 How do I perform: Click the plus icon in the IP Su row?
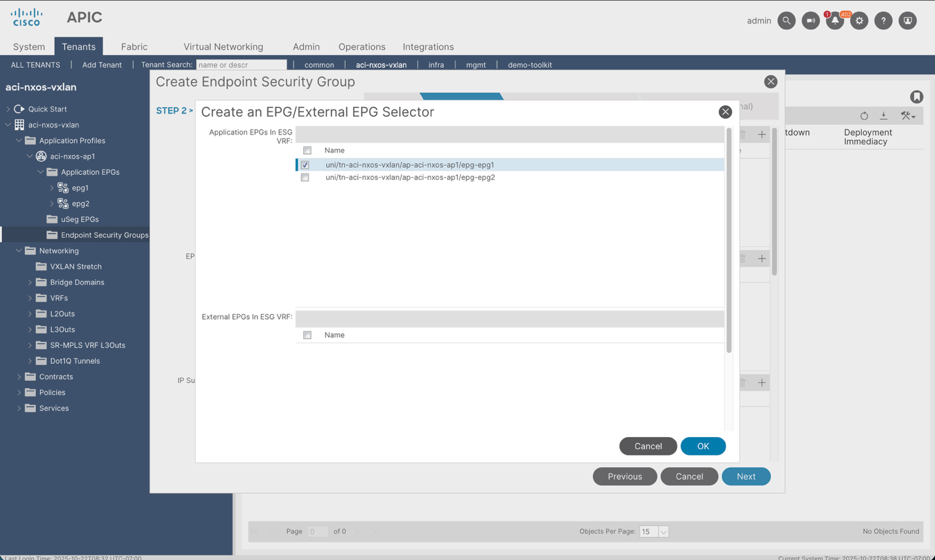[762, 382]
